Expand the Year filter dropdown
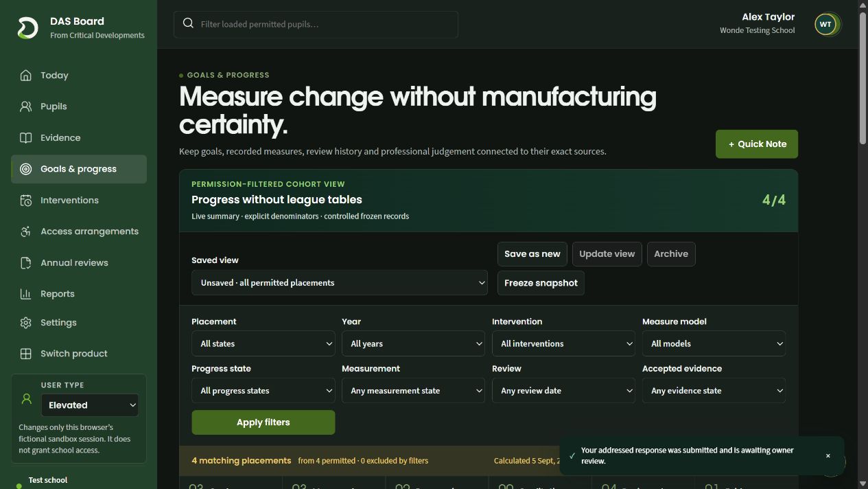The height and width of the screenshot is (489, 868). [413, 343]
